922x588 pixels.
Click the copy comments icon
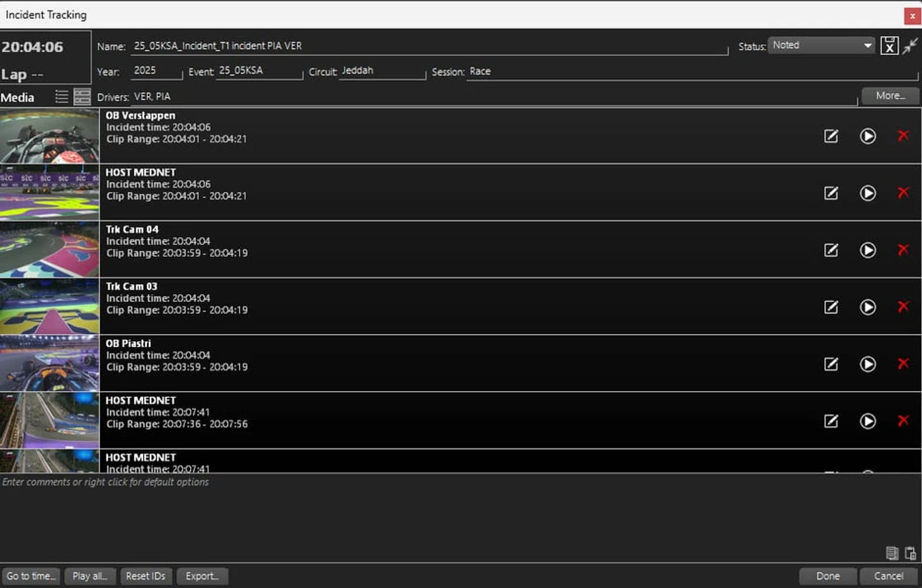point(892,553)
